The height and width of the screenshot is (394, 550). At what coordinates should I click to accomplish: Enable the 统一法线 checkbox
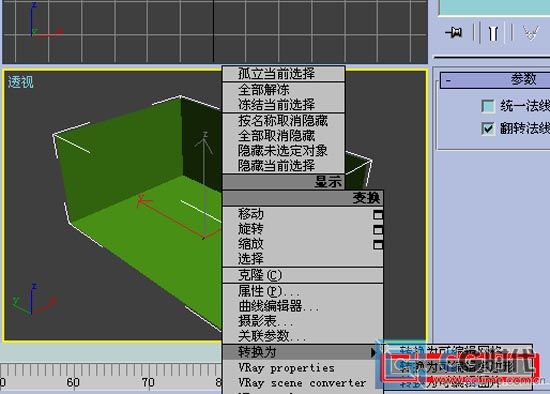tap(488, 106)
